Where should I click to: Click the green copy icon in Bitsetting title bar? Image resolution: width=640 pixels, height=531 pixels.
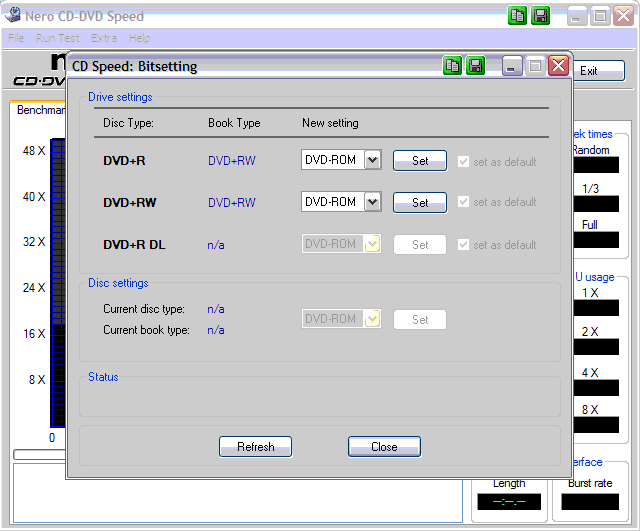pos(452,66)
